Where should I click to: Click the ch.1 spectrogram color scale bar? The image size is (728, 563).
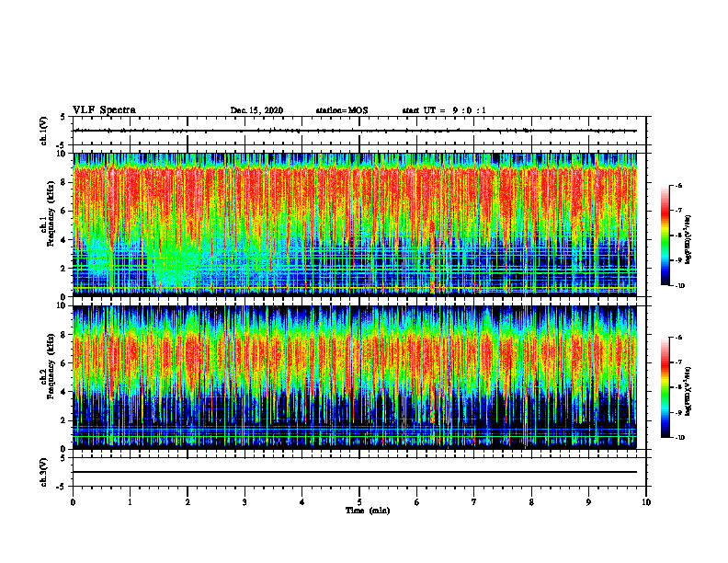tap(665, 236)
